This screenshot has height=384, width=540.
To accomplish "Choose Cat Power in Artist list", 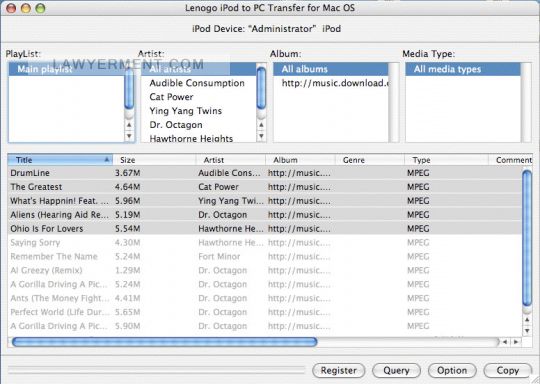I will pyautogui.click(x=198, y=97).
